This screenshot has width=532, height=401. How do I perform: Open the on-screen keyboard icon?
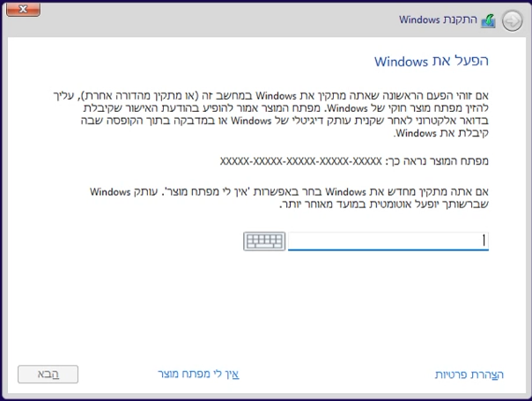click(x=264, y=241)
